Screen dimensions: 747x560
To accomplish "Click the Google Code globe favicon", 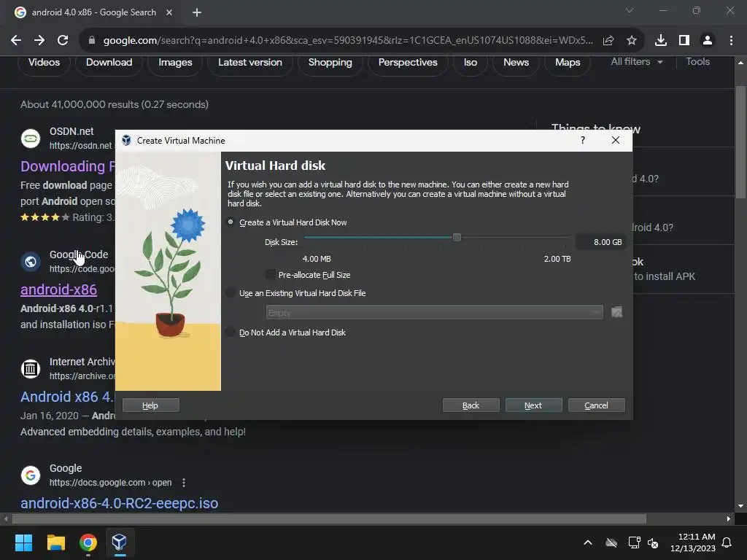I will [31, 262].
